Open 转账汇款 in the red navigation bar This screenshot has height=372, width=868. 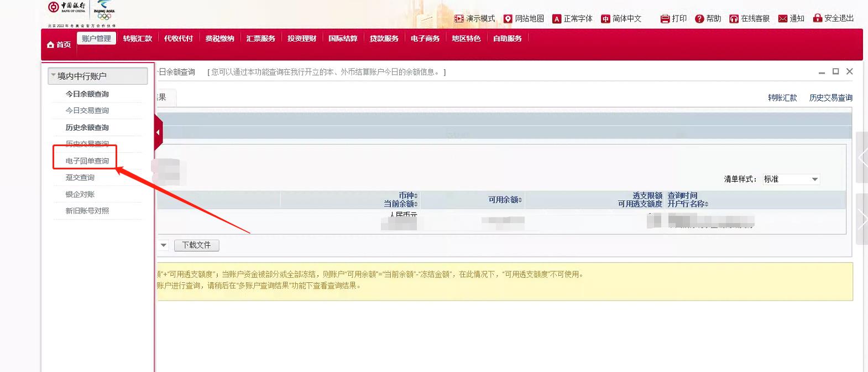coord(137,39)
